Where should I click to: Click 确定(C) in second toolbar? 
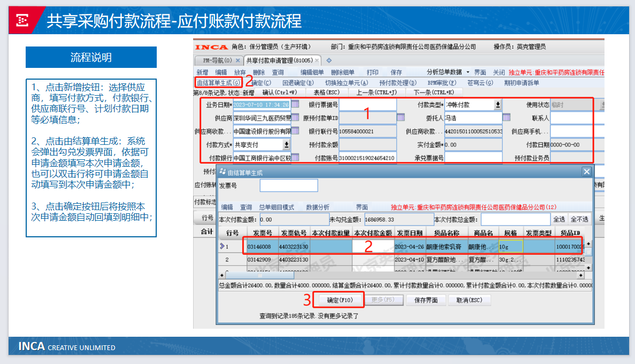coord(261,82)
